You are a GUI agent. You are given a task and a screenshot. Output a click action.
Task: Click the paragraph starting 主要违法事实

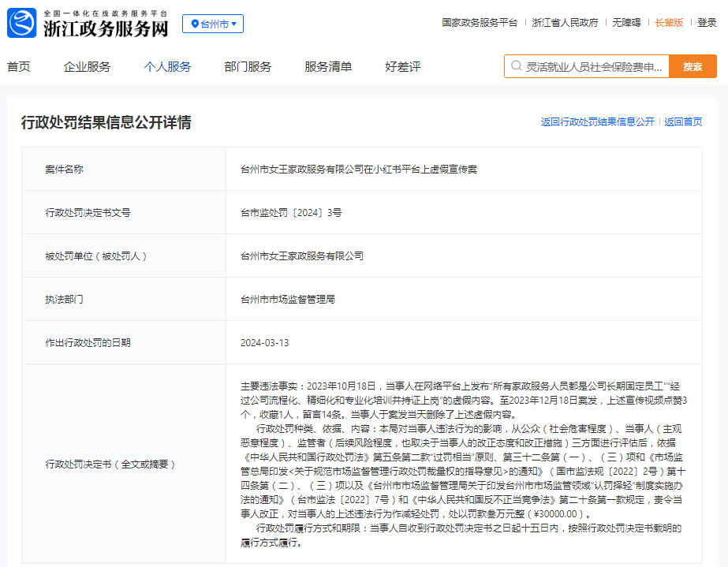(464, 400)
